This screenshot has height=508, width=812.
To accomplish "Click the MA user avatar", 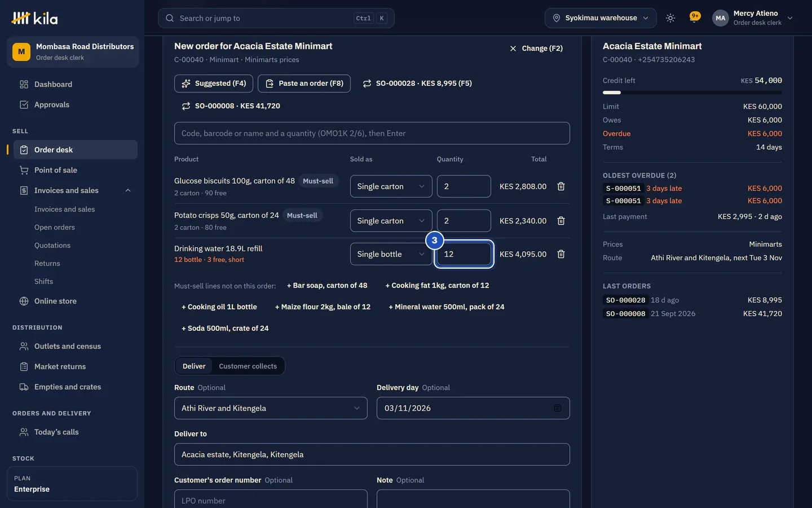I will pyautogui.click(x=720, y=18).
